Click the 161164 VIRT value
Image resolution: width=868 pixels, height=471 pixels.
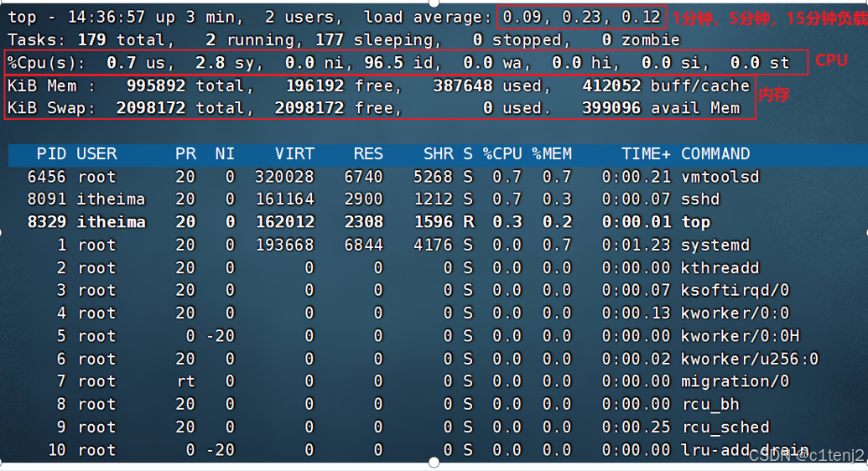tap(284, 199)
